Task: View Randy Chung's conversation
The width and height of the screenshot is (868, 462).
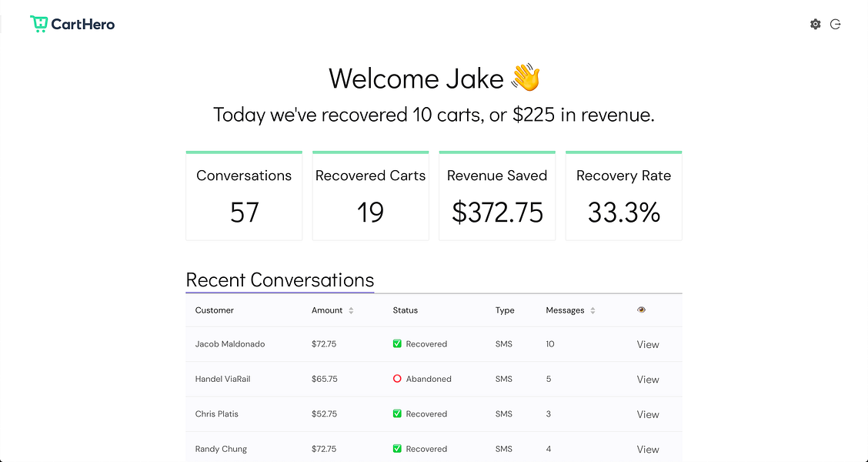Action: pyautogui.click(x=648, y=449)
